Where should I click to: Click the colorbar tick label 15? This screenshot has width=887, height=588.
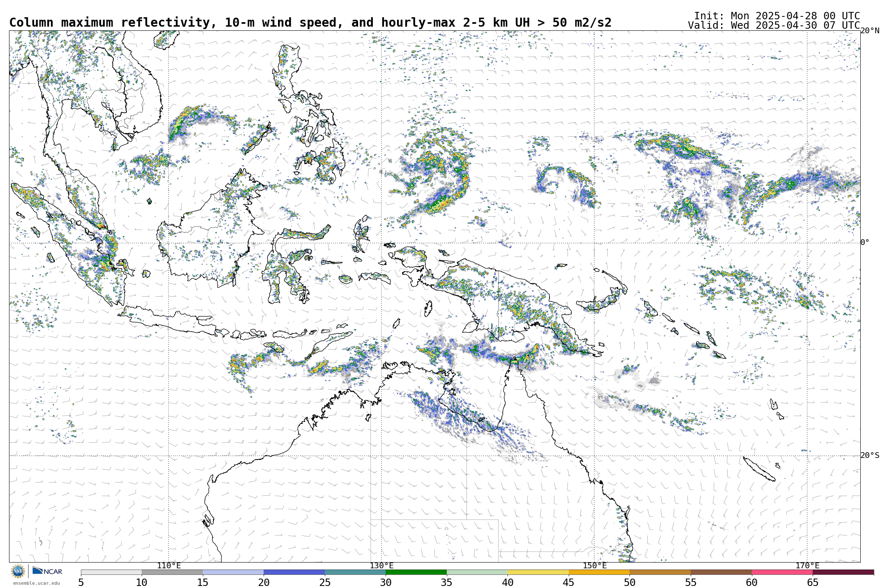(203, 582)
